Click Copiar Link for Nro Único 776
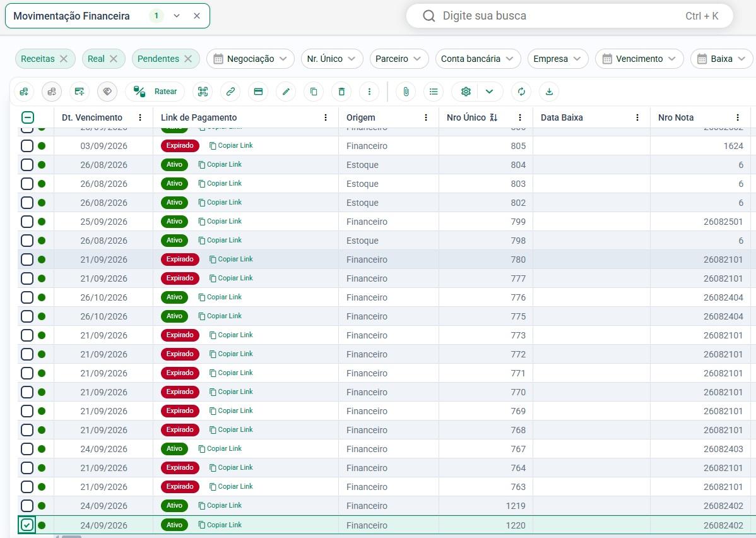 pos(220,297)
